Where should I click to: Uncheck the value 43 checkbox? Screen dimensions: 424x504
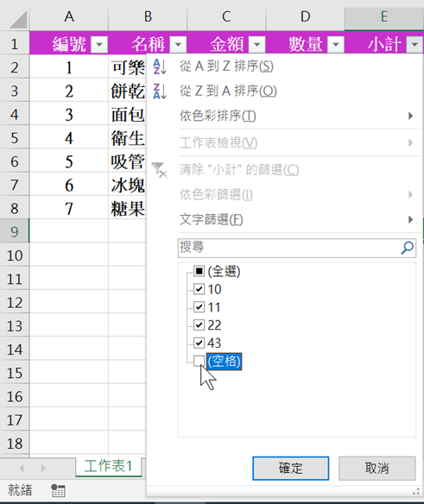coord(199,343)
